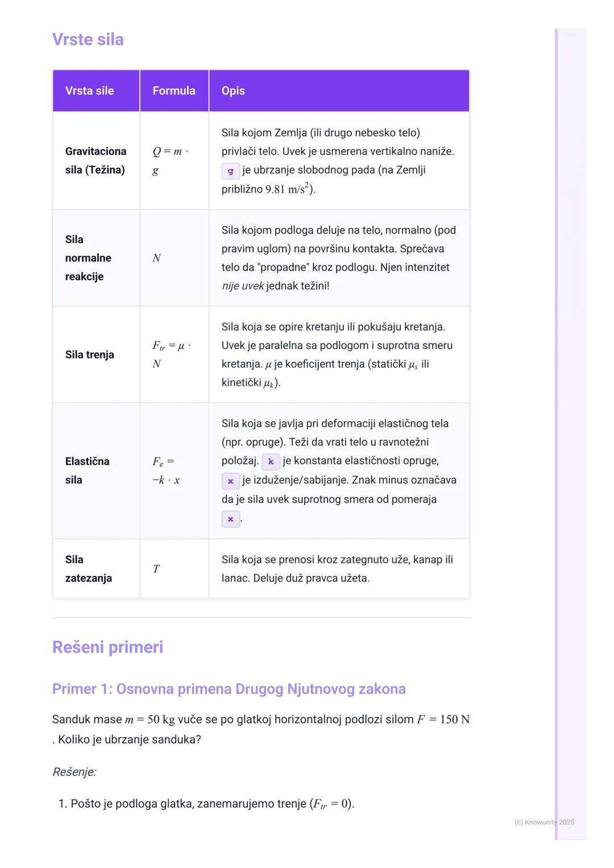
Task: Click the "g" code badge in gravity description
Action: [x=230, y=171]
